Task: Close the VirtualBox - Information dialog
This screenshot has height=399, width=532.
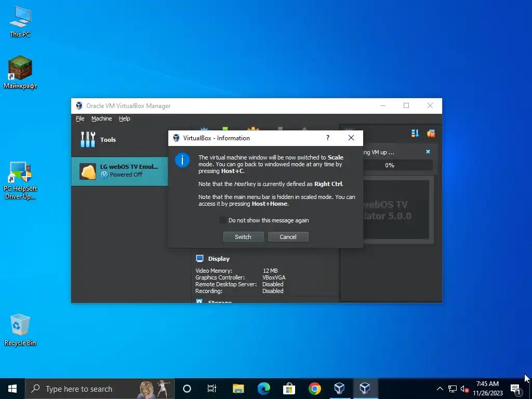Action: tap(351, 138)
